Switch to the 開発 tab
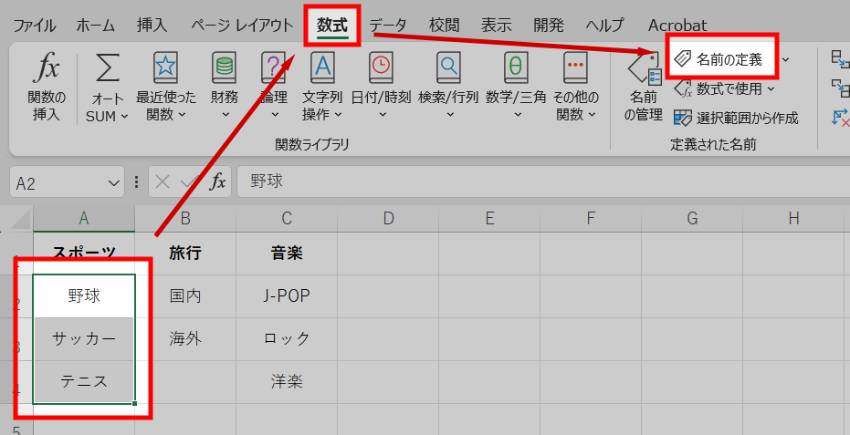Image resolution: width=850 pixels, height=435 pixels. coord(549,25)
